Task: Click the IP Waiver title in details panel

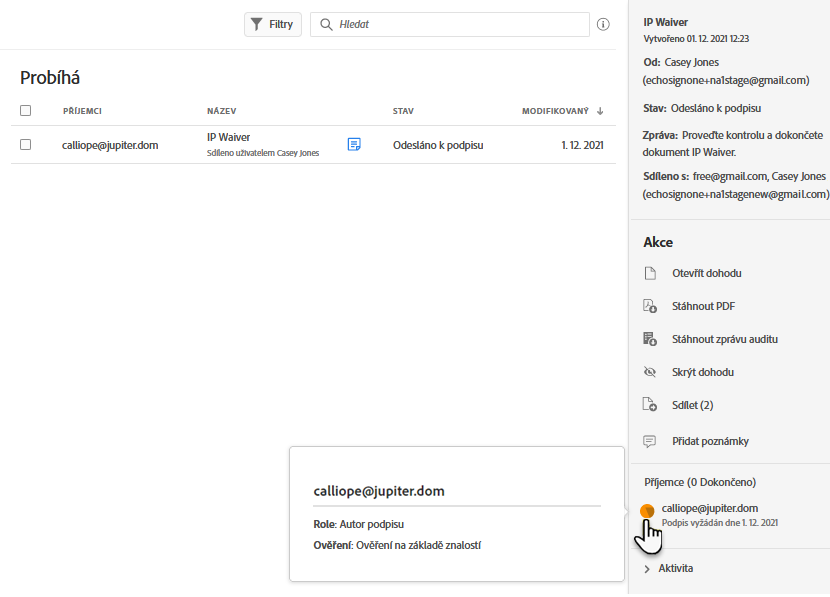Action: pyautogui.click(x=665, y=22)
